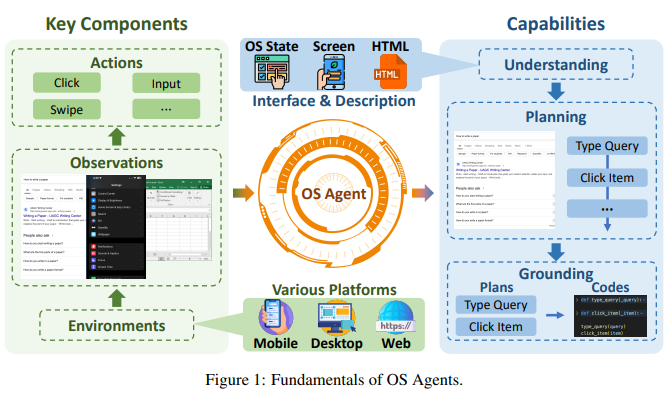Click the green Click action button

[x=67, y=83]
